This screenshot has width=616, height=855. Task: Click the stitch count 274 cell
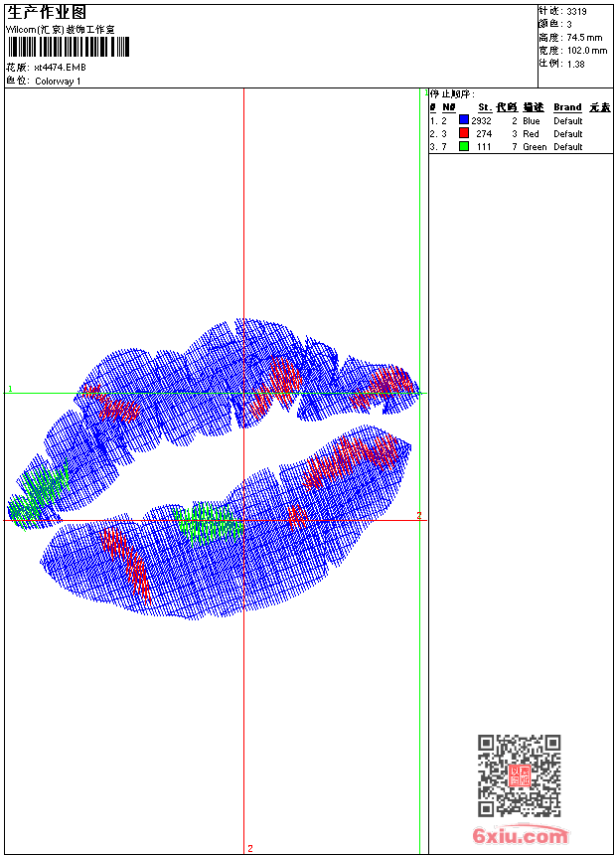484,134
